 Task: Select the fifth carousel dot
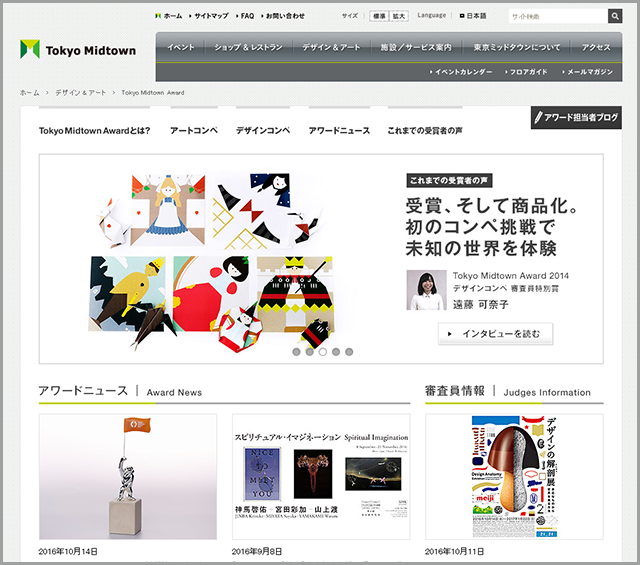tap(349, 352)
